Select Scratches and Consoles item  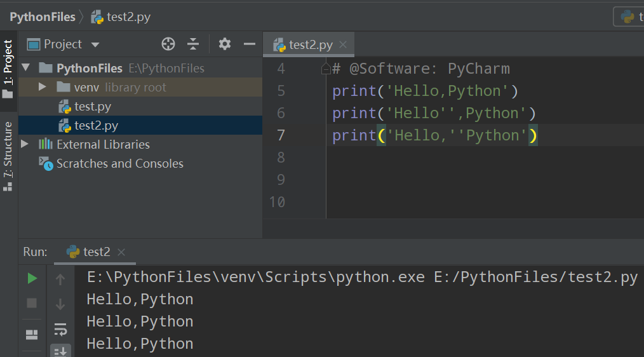pyautogui.click(x=119, y=163)
